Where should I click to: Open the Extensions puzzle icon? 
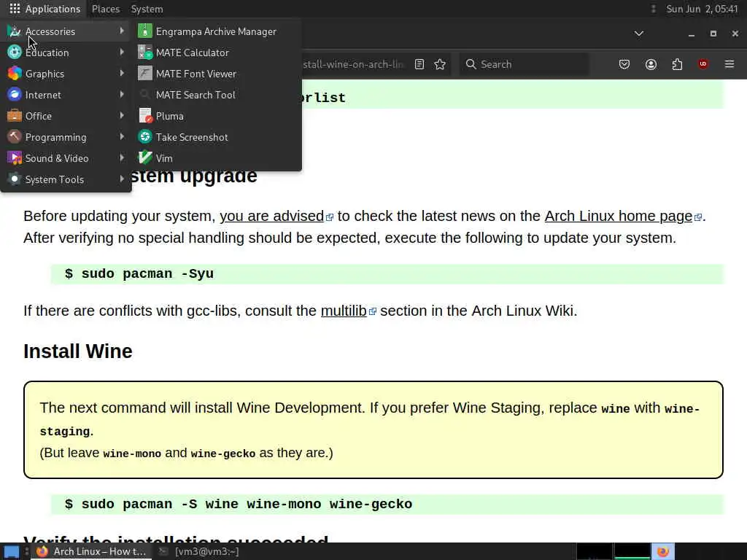677,64
